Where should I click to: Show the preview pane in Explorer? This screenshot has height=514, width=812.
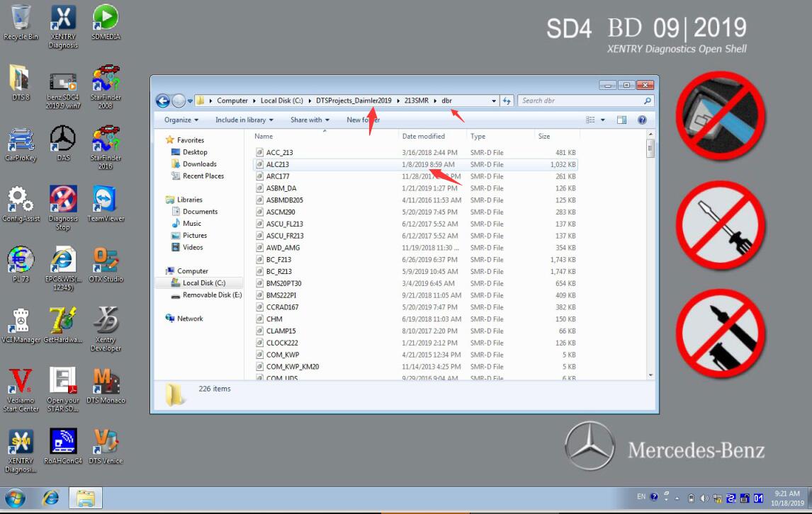pos(621,120)
